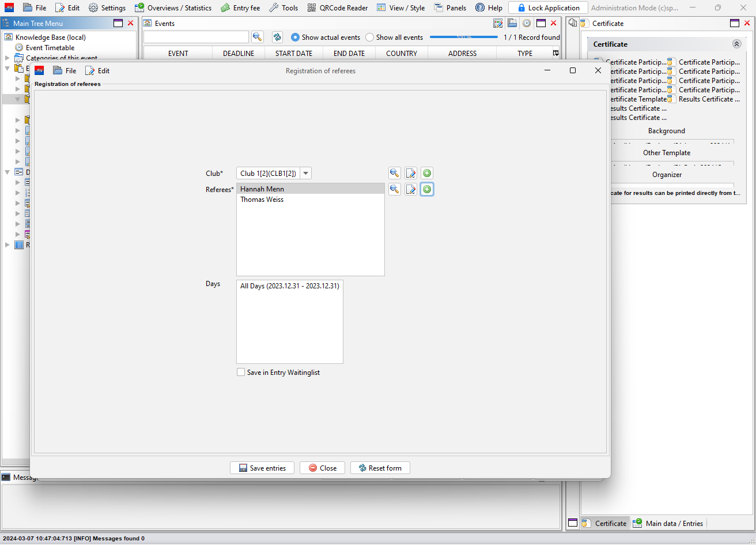Maximize the Certificate panel
This screenshot has height=545, width=756.
point(735,23)
